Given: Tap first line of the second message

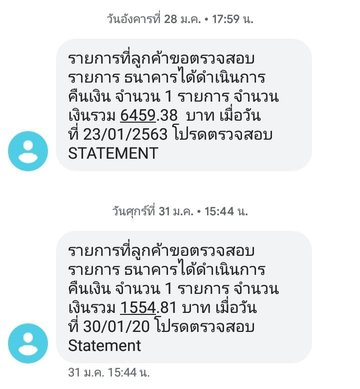Looking at the screenshot, I should pyautogui.click(x=161, y=250).
